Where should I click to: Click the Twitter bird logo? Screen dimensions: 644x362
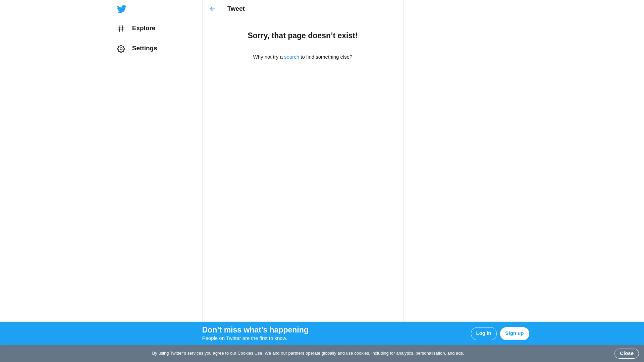click(x=121, y=9)
